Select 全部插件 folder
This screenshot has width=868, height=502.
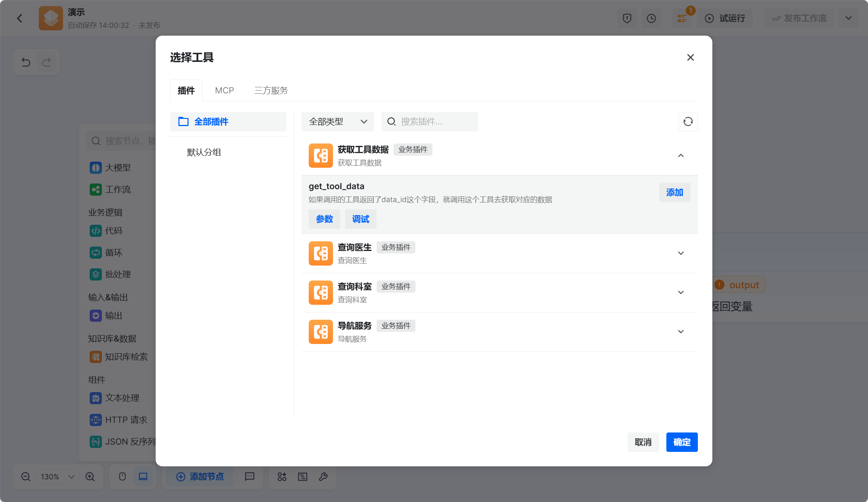pyautogui.click(x=228, y=122)
